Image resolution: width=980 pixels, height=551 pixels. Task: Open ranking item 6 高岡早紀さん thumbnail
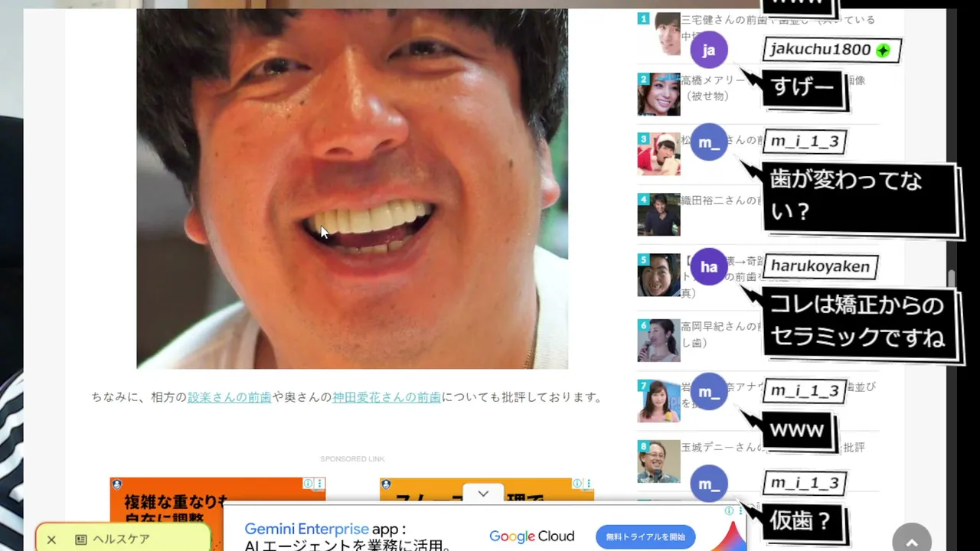point(659,341)
